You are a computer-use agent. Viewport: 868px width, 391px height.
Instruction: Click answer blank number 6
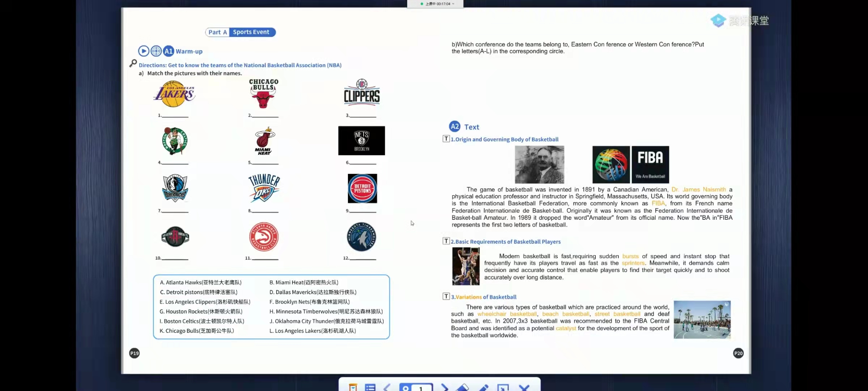[363, 163]
